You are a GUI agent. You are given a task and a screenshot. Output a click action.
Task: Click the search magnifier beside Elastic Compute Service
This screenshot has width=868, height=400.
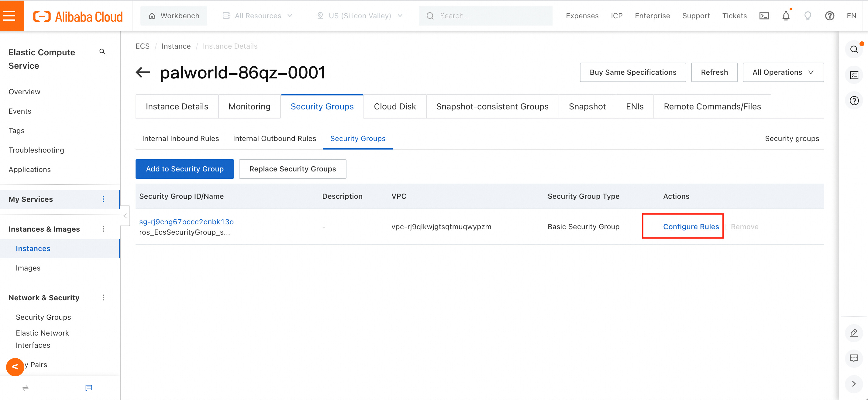point(102,52)
